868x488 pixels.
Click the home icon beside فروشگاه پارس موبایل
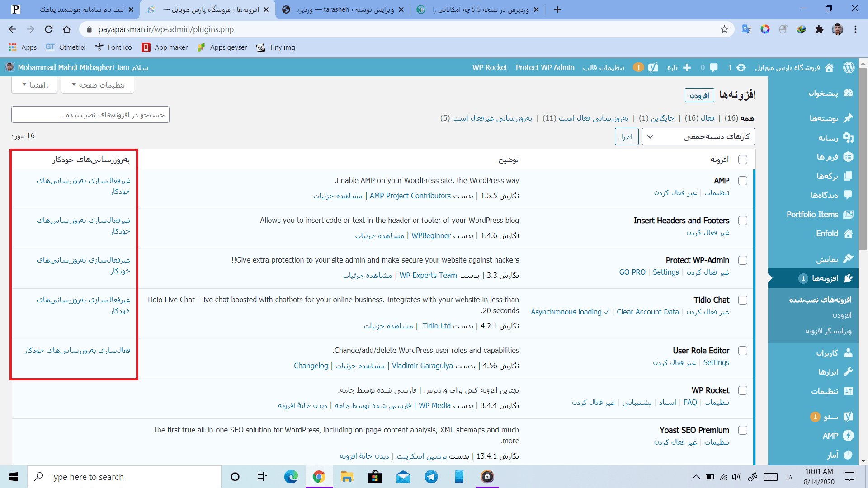coord(829,67)
